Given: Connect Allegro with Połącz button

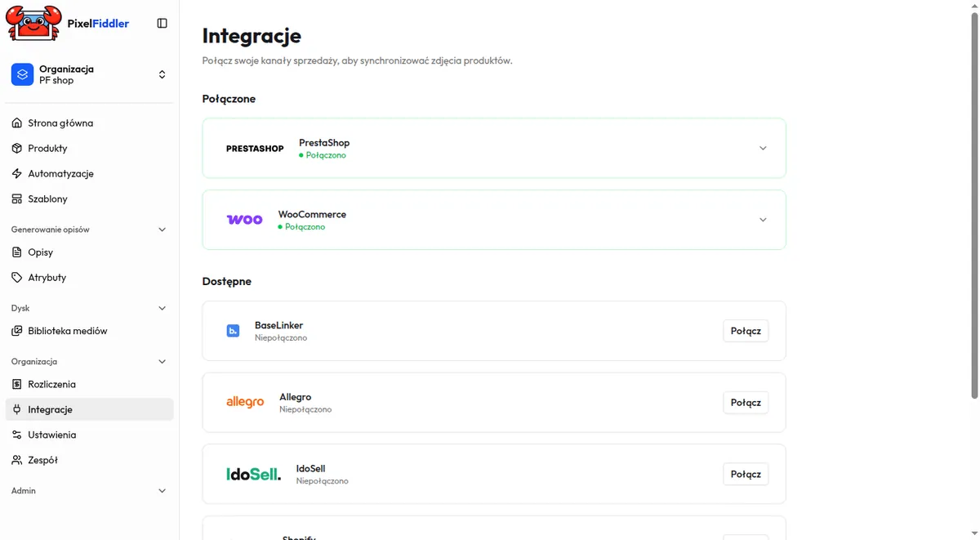Looking at the screenshot, I should [746, 402].
